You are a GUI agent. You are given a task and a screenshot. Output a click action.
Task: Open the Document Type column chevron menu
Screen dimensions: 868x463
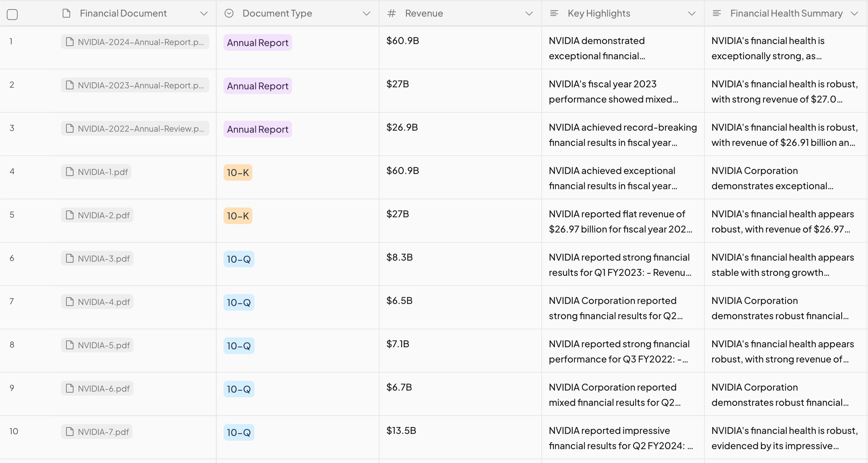pos(366,14)
